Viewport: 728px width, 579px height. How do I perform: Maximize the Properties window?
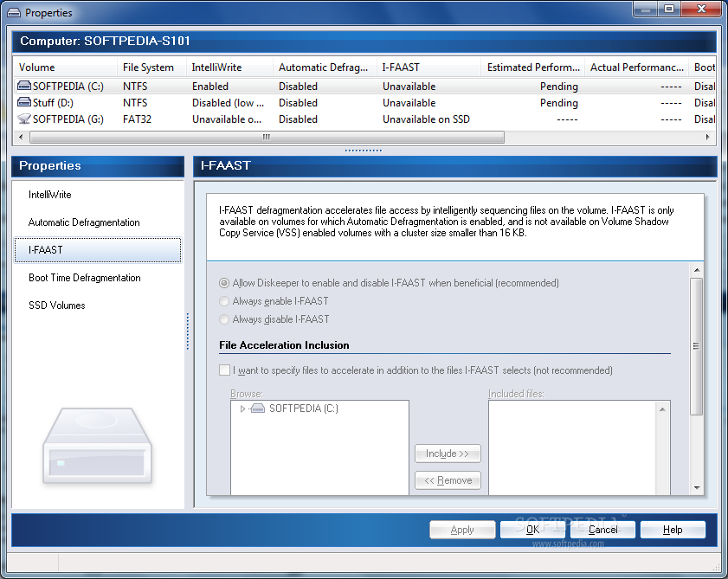tap(669, 10)
